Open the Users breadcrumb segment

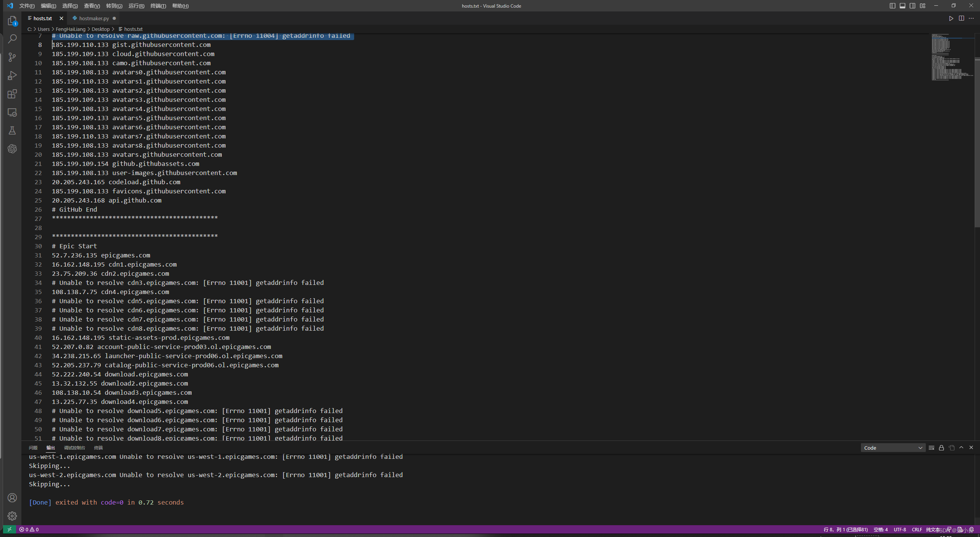pyautogui.click(x=44, y=29)
